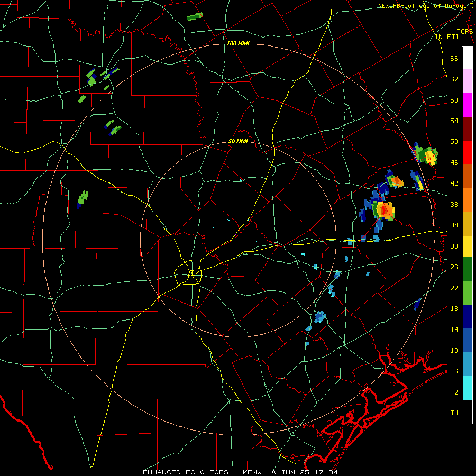Screen dimensions: 476x476
Task: Click the "2" legend value
Action: [456, 392]
